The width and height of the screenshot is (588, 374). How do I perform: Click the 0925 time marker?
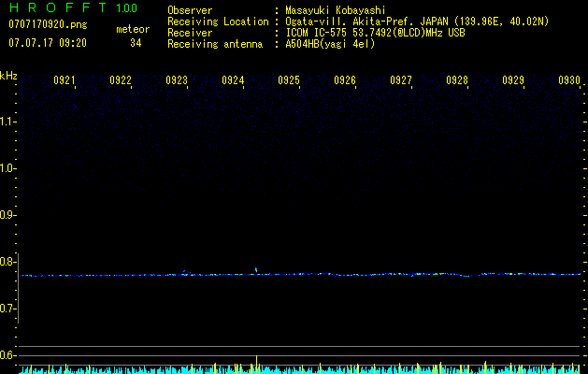pyautogui.click(x=289, y=80)
